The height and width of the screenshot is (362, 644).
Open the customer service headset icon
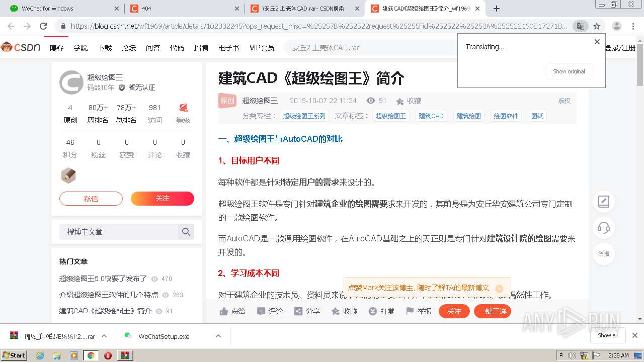pyautogui.click(x=604, y=228)
